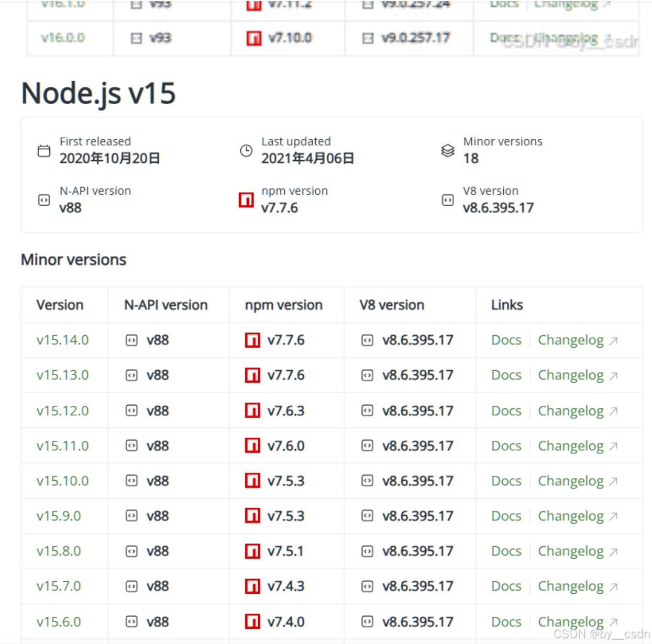Open the v16.0.0 version link
The image size is (652, 644).
(63, 38)
